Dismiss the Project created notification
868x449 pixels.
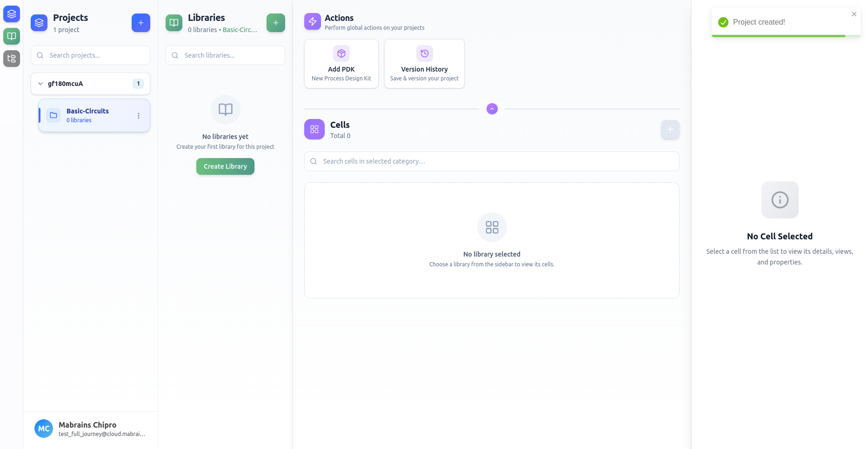[x=854, y=14]
